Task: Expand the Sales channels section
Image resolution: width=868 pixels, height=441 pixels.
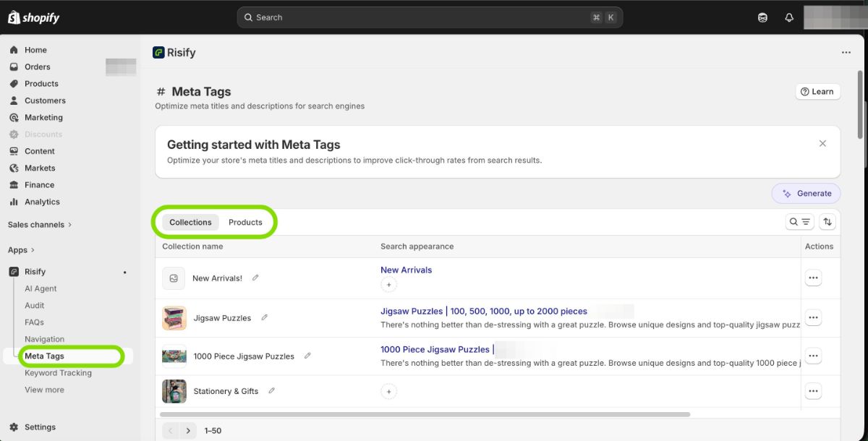Action: pos(40,225)
